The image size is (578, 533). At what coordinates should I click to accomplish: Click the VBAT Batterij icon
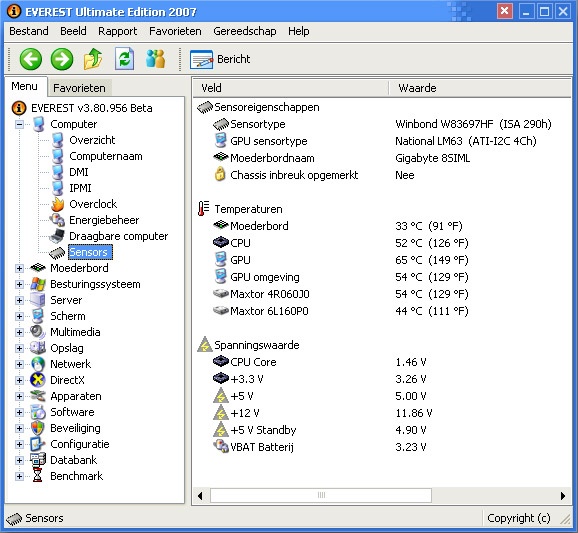pos(221,446)
